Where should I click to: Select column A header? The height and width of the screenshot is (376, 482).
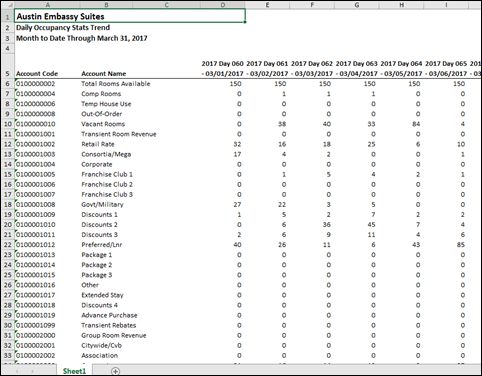coord(48,5)
